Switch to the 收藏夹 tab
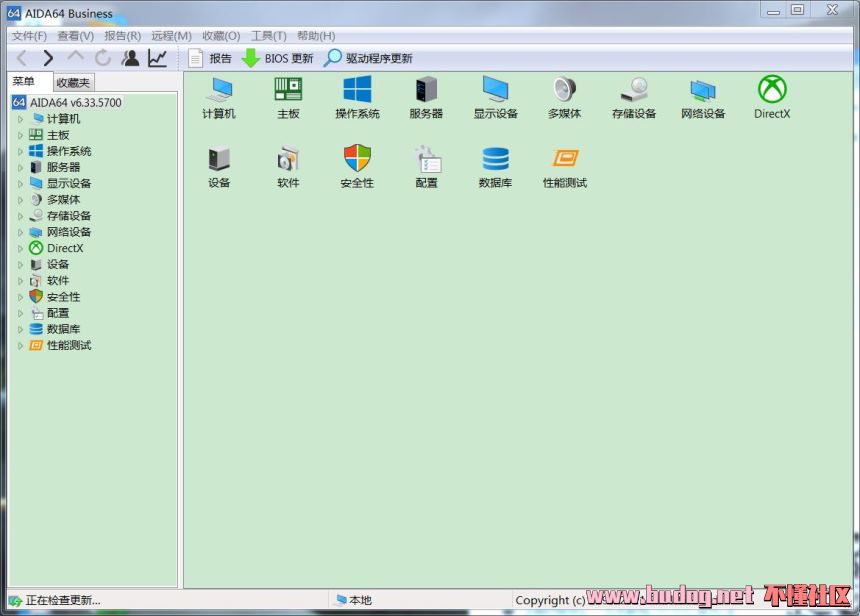860x616 pixels. 73,83
